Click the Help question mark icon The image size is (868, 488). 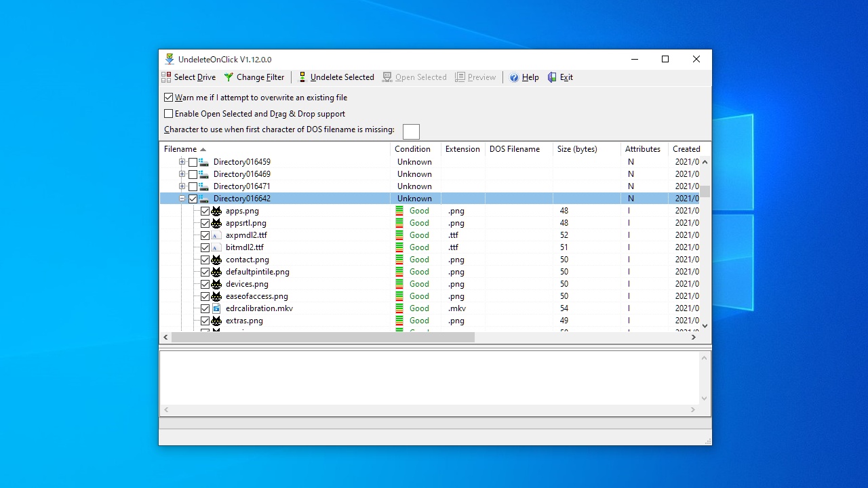[515, 77]
